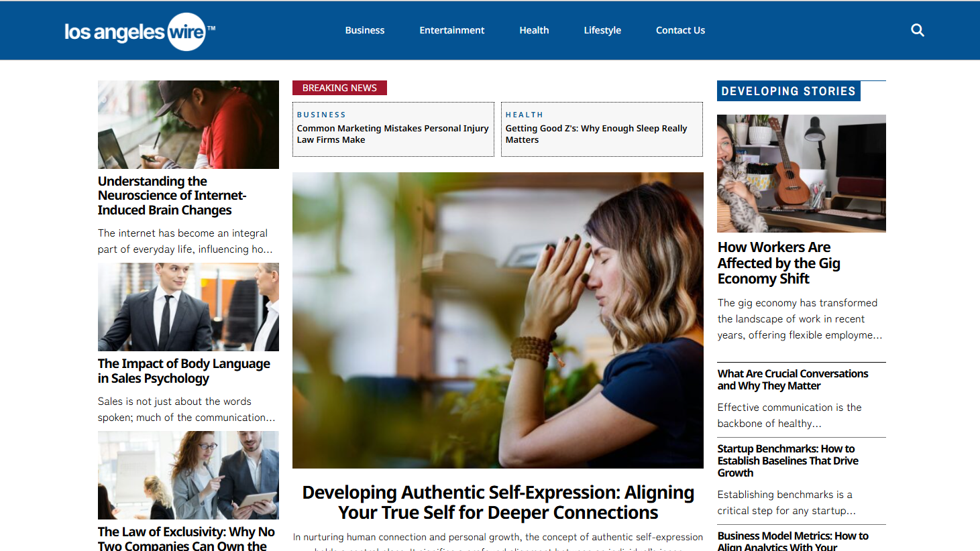
Task: Click the Breaking News red label
Action: 339,88
